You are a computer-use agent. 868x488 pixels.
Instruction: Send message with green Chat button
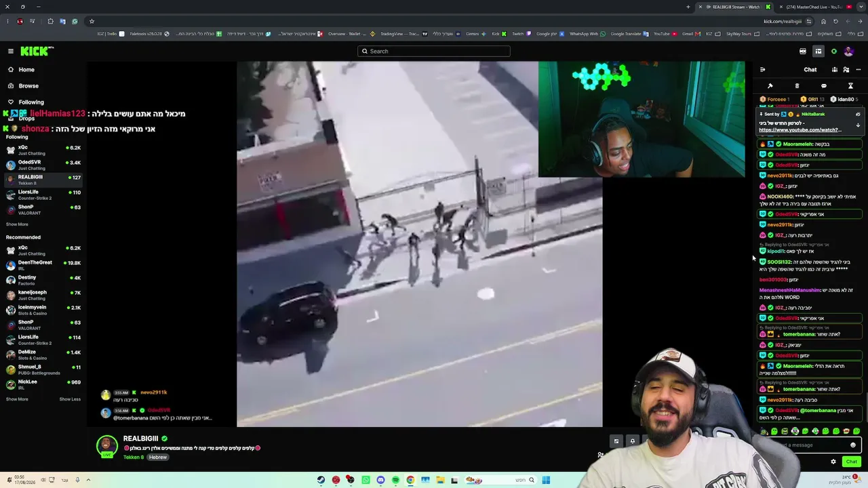852,462
